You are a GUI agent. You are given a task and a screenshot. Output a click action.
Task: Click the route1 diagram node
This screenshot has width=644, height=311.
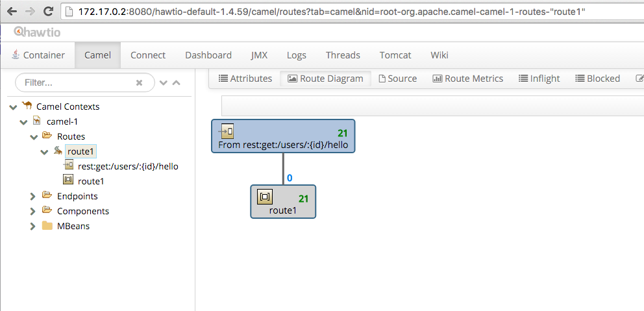[283, 201]
